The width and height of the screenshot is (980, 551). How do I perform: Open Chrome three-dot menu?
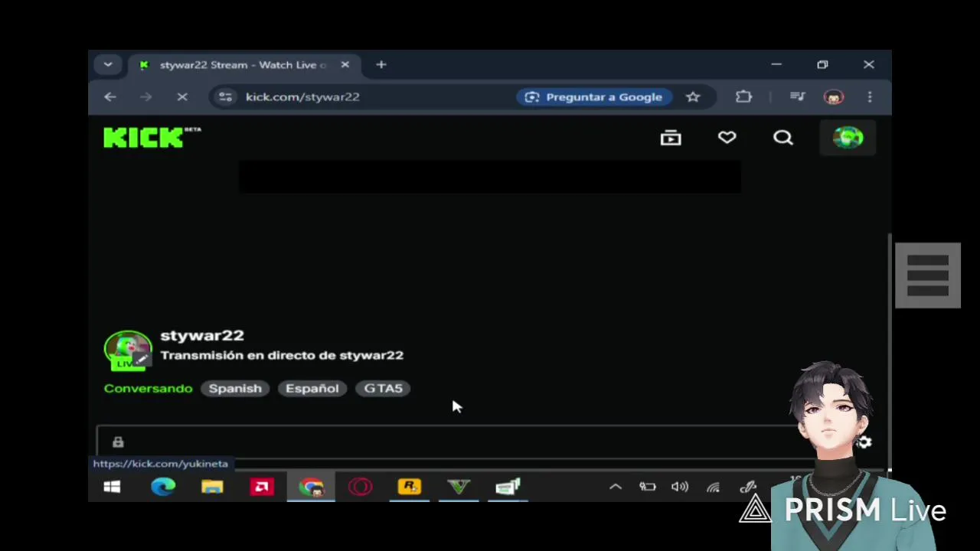[x=870, y=97]
